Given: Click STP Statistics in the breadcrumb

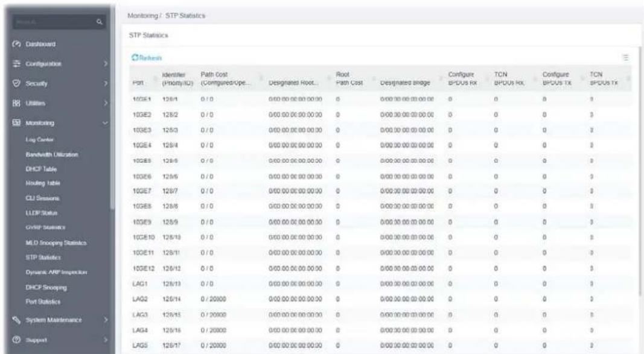Looking at the screenshot, I should pyautogui.click(x=185, y=16).
